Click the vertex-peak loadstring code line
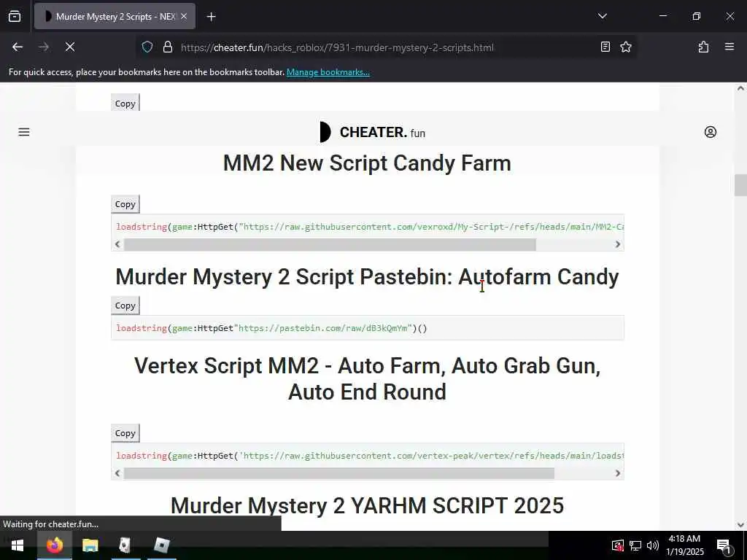Screen dimensions: 747x560 click(x=370, y=456)
